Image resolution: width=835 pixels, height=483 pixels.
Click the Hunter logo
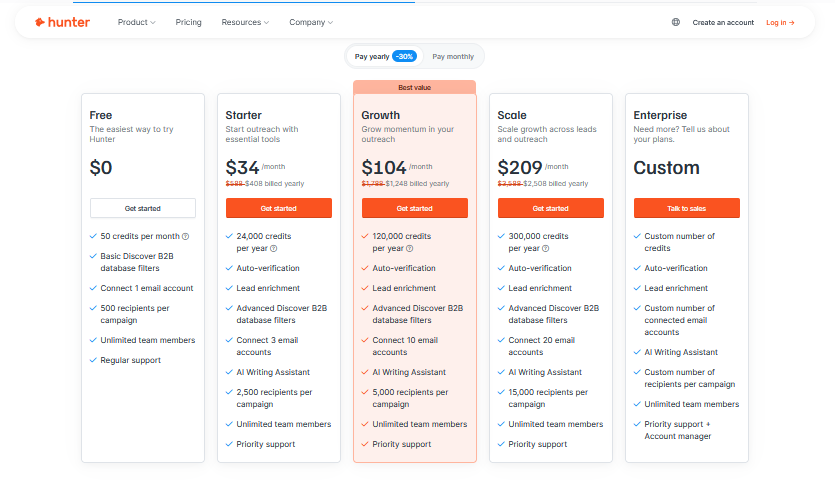tap(62, 22)
